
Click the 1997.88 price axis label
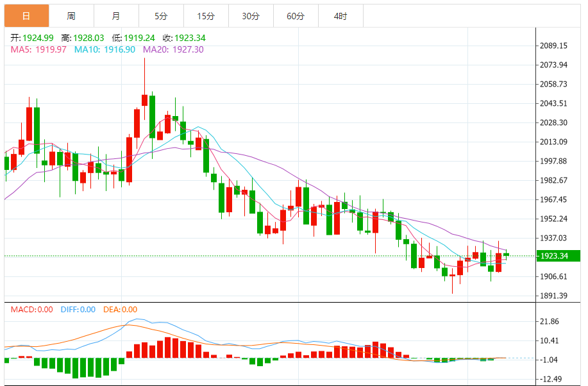[x=553, y=161]
